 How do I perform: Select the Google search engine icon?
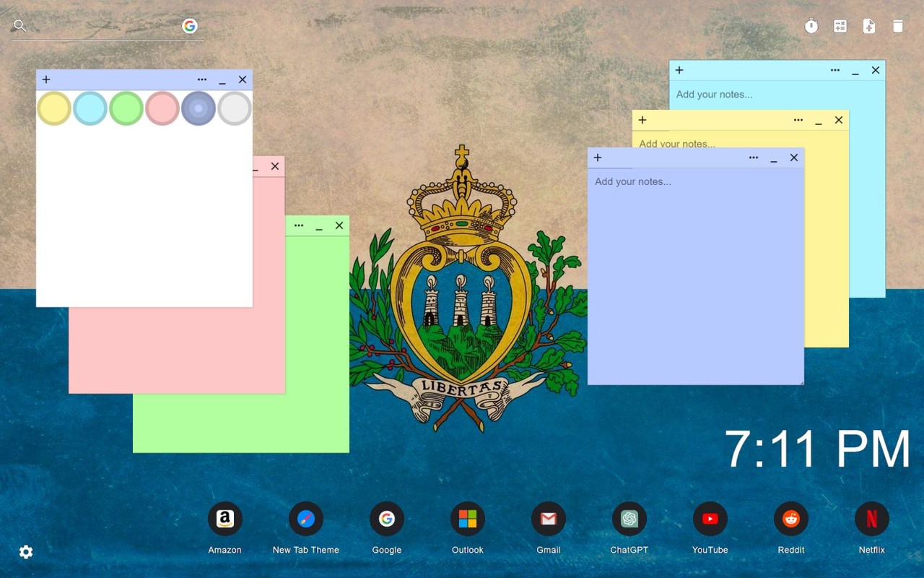[190, 26]
